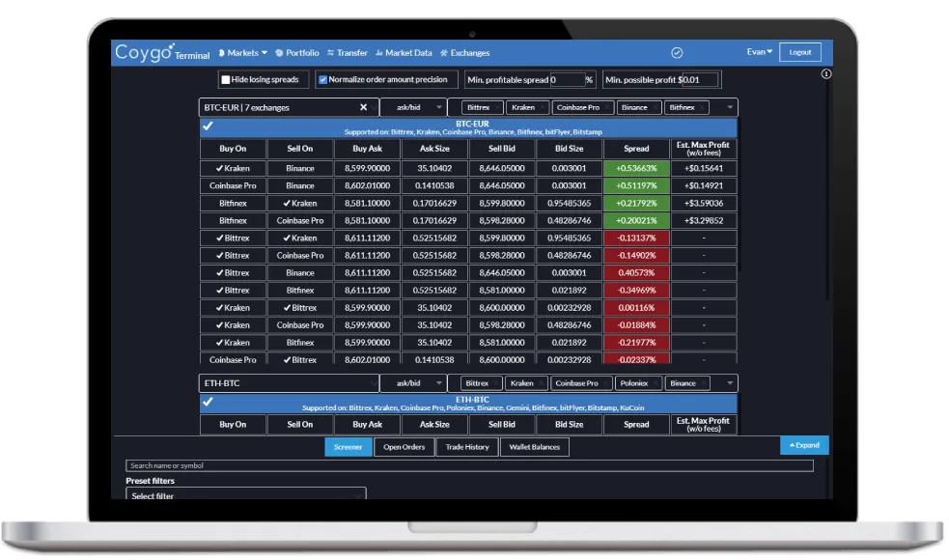Screen dimensions: 949x560
Task: Open the Evan user dropdown
Action: pos(759,52)
